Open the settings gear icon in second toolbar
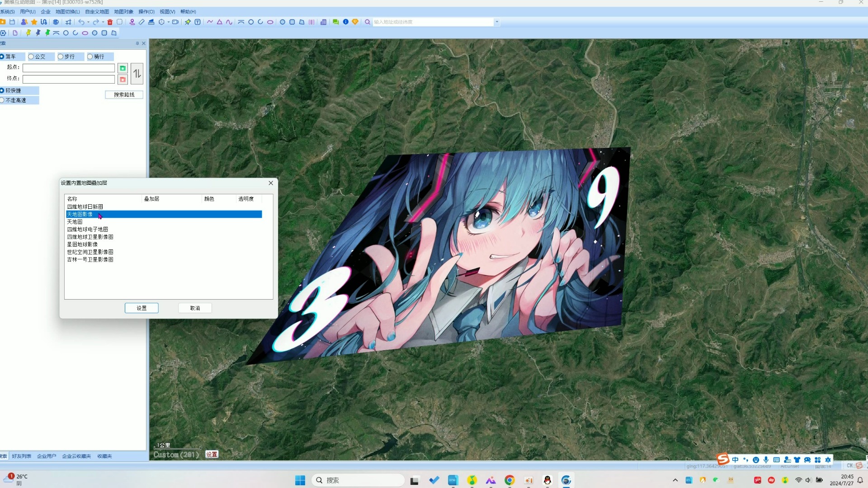 pos(3,33)
